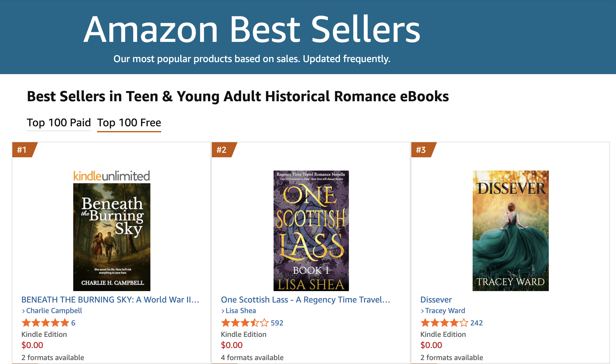Click star rating with 592 reviews
616x364 pixels.
tap(245, 323)
